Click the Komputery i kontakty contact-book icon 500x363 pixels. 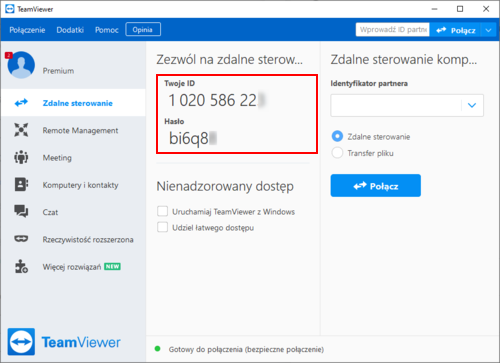pyautogui.click(x=21, y=184)
